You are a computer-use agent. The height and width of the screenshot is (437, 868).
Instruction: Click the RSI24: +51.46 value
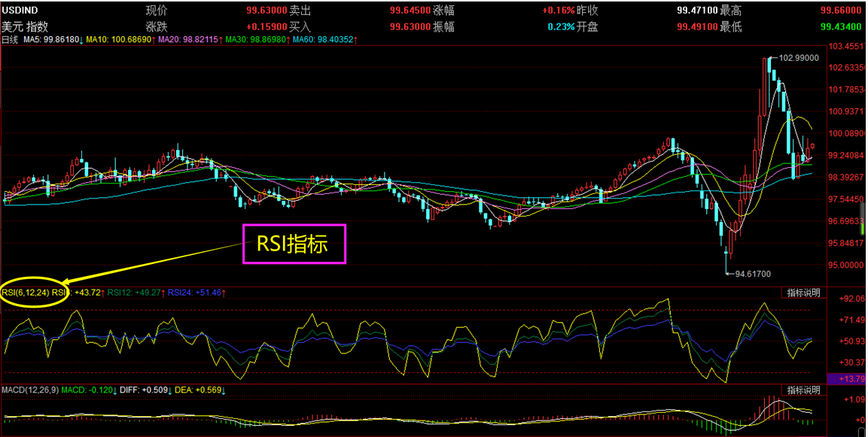(x=196, y=292)
